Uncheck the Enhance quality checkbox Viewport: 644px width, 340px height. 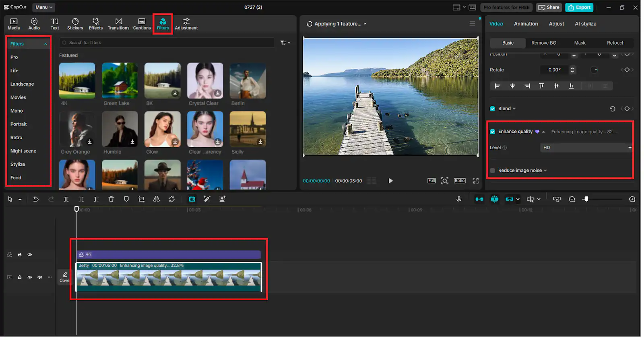[493, 132]
